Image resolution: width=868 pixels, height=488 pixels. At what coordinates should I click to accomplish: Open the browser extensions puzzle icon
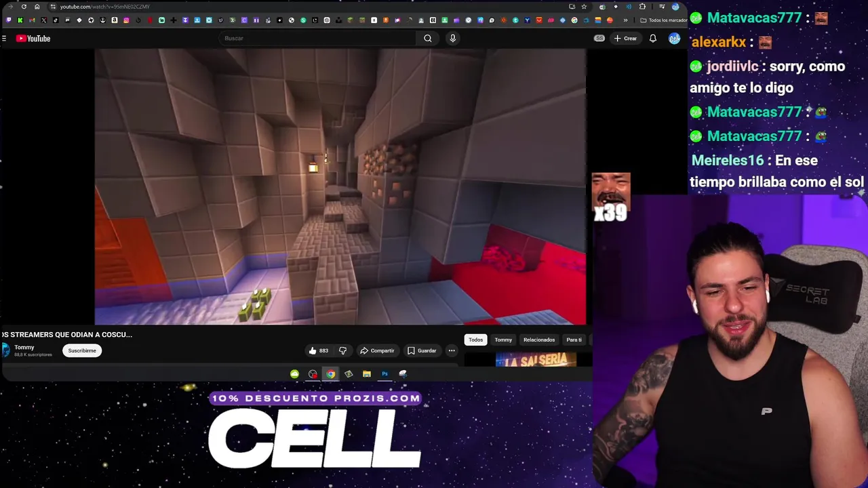642,7
